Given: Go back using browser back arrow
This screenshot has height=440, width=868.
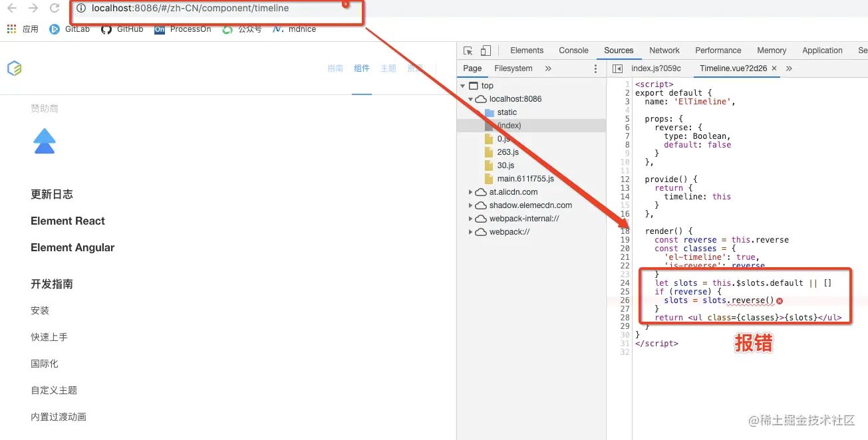Looking at the screenshot, I should [11, 9].
